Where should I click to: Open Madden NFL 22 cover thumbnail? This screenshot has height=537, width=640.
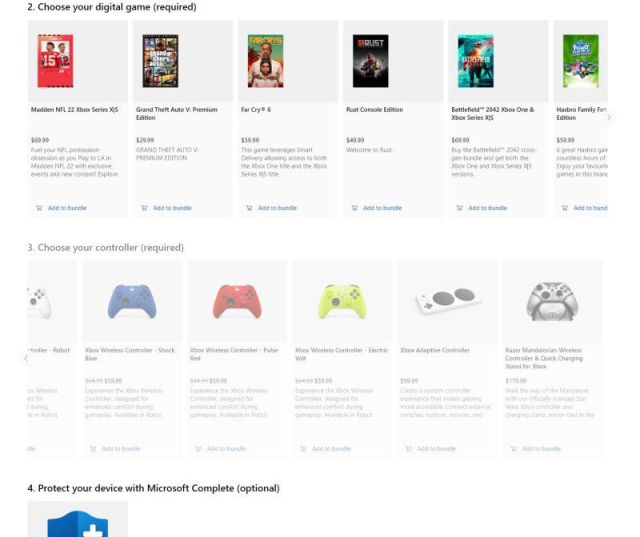point(56,61)
